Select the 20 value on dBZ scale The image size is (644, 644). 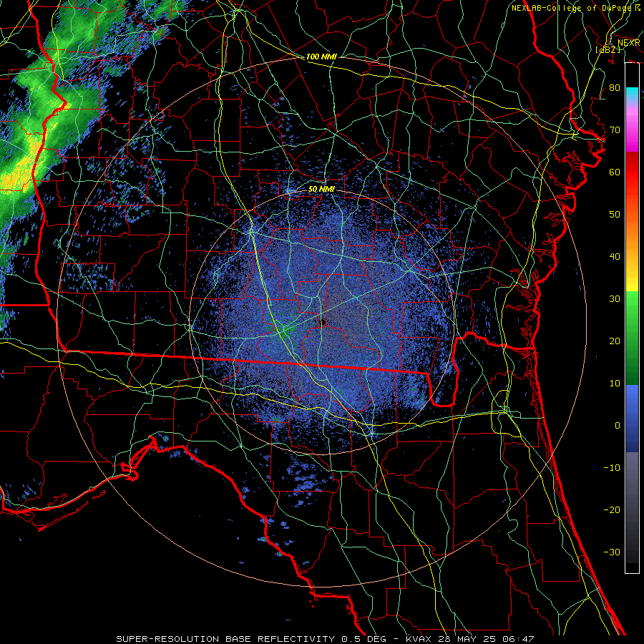pos(615,341)
